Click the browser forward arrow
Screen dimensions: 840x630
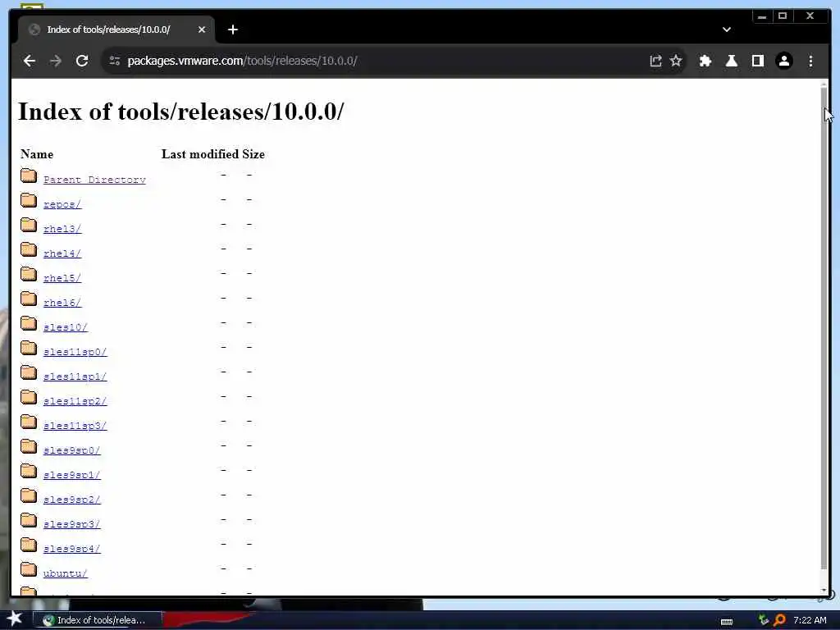pos(56,61)
